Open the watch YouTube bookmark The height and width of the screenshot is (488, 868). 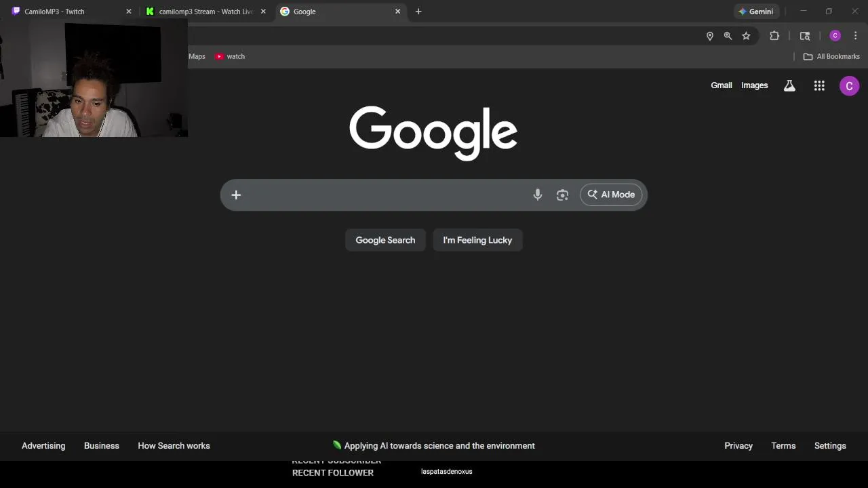click(x=230, y=56)
